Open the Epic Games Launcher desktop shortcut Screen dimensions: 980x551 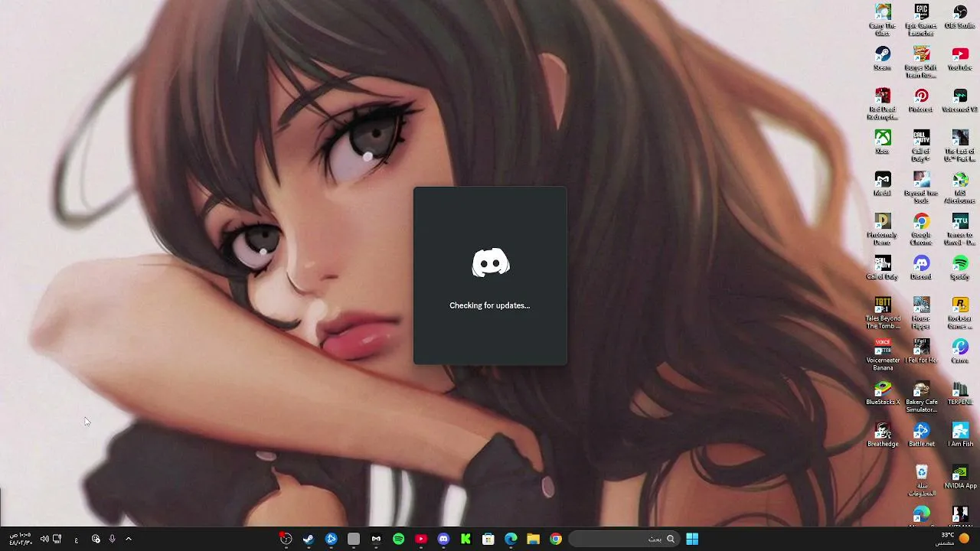[x=921, y=20]
